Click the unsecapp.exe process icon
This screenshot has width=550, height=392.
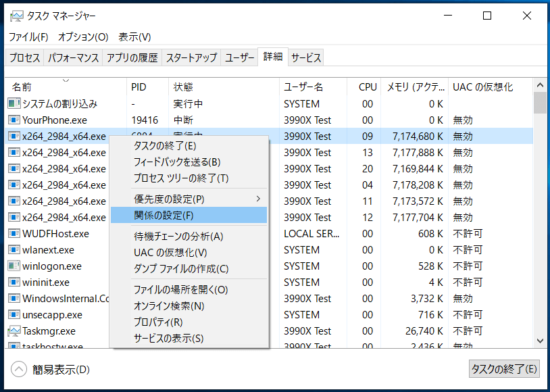(14, 314)
